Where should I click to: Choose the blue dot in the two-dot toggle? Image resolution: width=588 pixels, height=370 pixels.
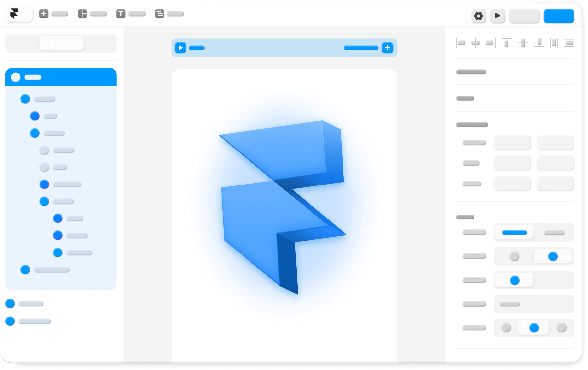[553, 256]
